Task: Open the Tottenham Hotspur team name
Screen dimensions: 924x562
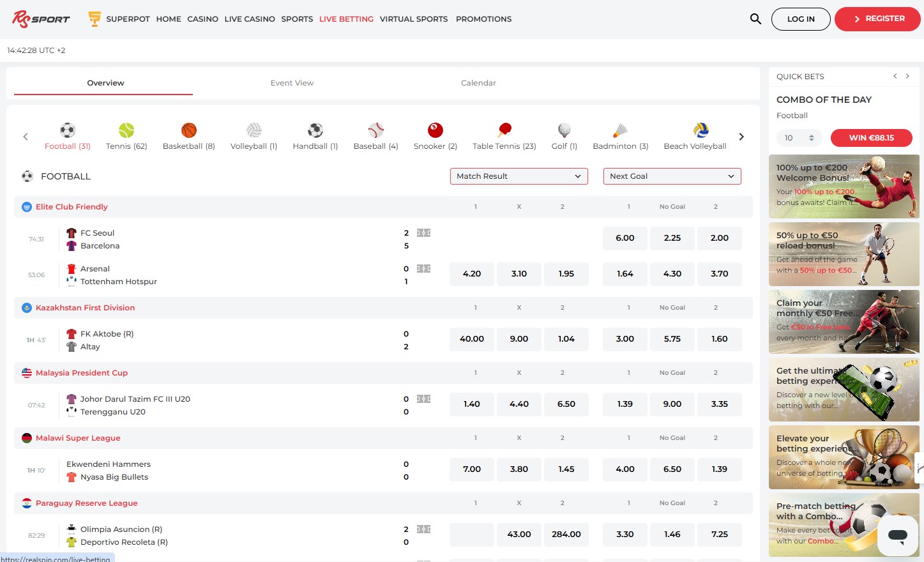Action: [119, 282]
